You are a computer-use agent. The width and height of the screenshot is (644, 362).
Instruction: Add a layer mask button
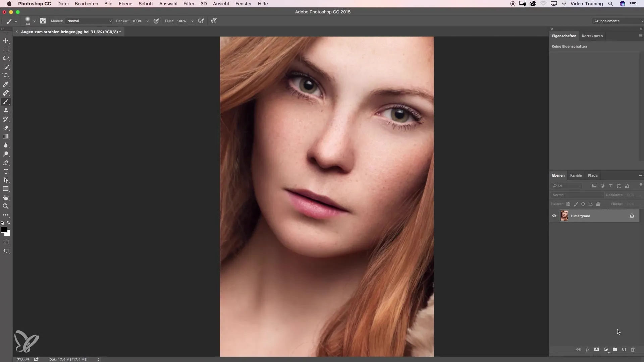click(x=596, y=349)
